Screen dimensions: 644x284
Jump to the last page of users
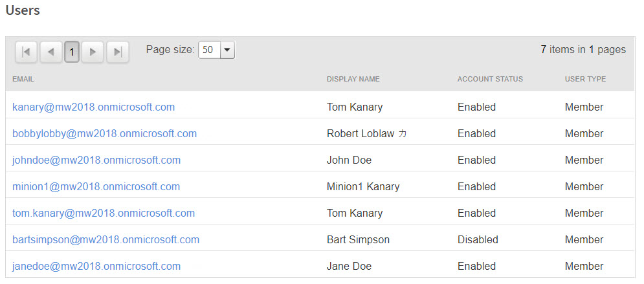coord(118,52)
